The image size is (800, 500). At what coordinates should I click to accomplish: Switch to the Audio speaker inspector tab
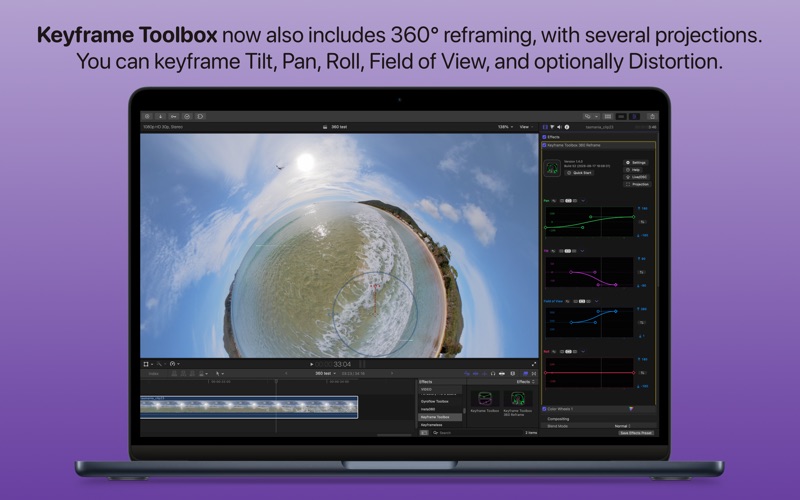pyautogui.click(x=559, y=127)
